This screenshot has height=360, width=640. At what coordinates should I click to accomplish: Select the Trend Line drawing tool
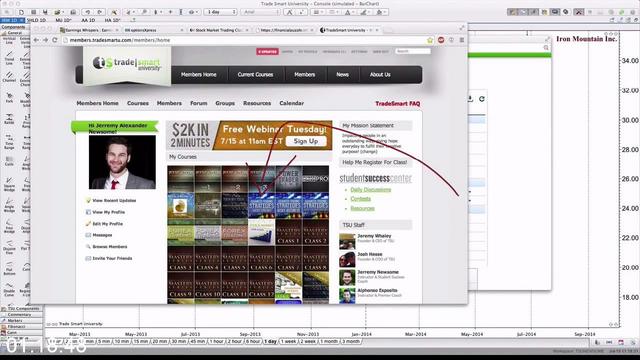(9, 57)
